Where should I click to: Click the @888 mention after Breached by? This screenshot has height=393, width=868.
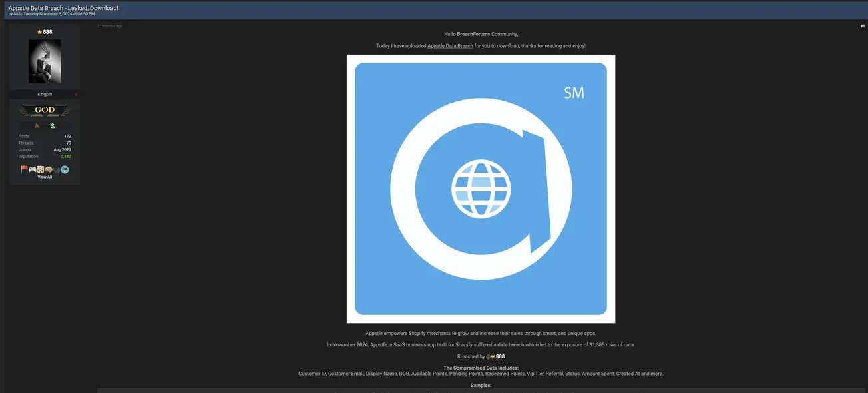[x=497, y=356]
